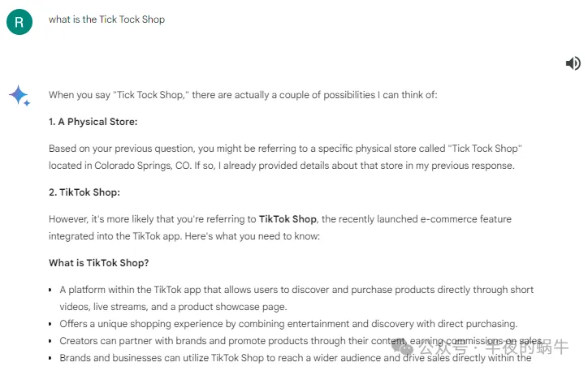Click the line 'integrated into the TikTok app'

tap(184, 236)
